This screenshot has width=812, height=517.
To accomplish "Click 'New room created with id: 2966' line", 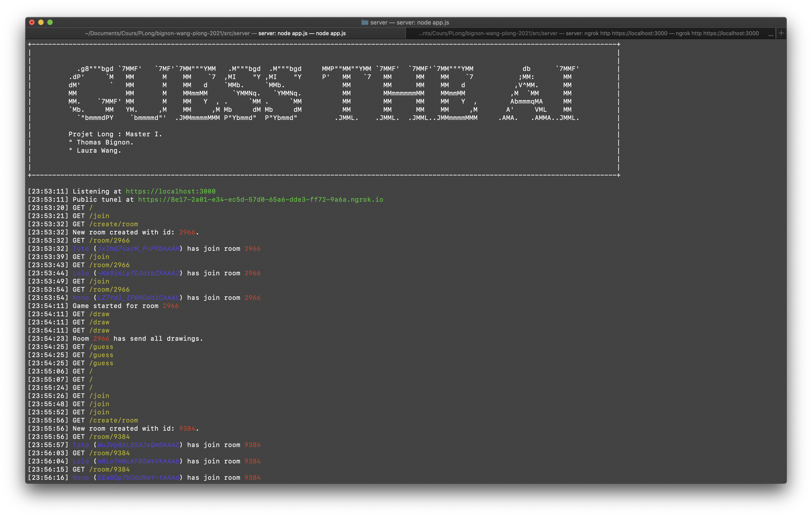I will point(135,232).
